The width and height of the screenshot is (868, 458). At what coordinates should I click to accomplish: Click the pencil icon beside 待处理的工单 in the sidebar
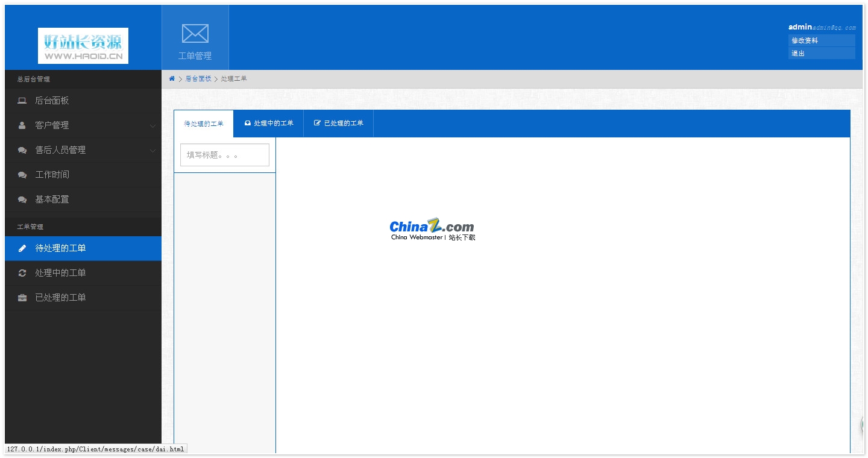click(x=22, y=248)
